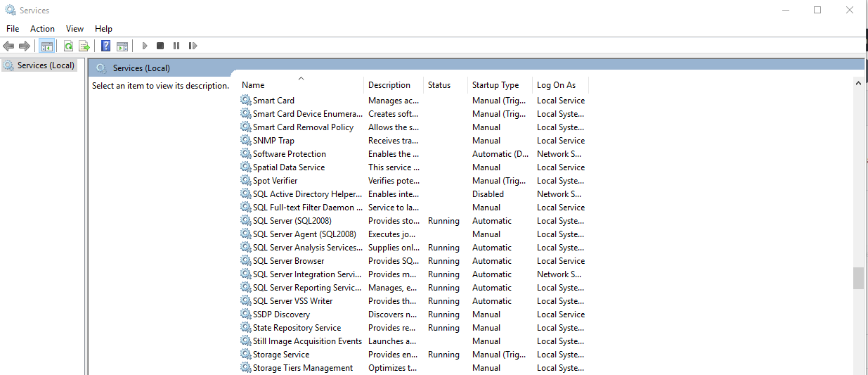Click the Stop Service square icon
Viewport: 868px width, 375px height.
(160, 46)
